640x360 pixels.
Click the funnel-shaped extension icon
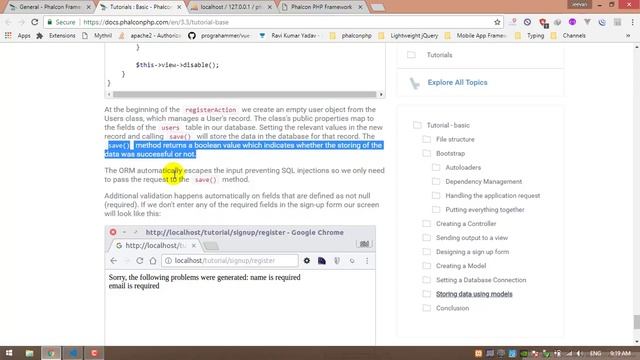click(x=587, y=22)
